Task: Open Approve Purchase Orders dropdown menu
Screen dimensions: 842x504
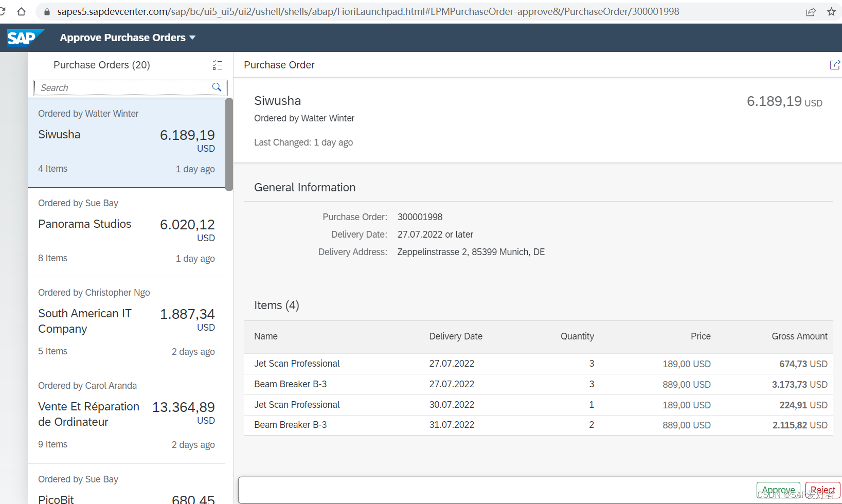Action: (x=128, y=38)
